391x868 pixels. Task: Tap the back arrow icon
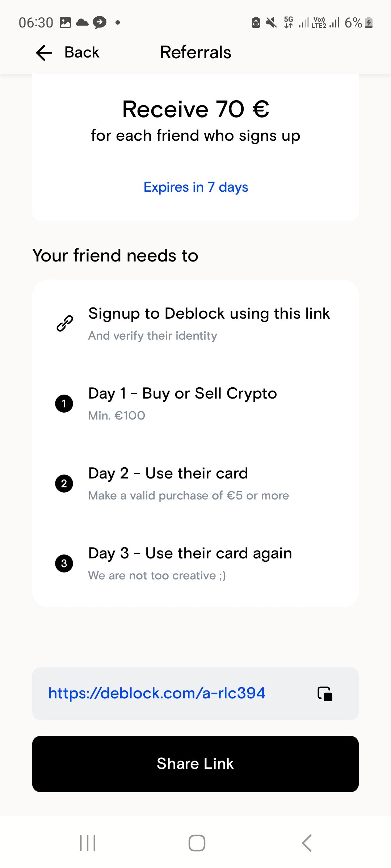[44, 53]
